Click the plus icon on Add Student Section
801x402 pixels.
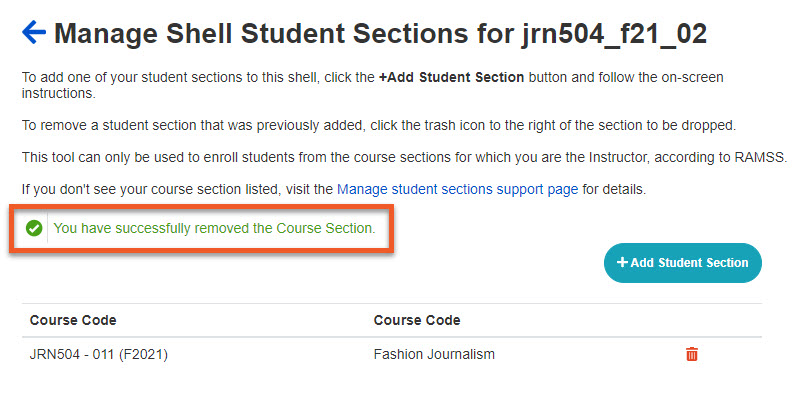coord(622,263)
